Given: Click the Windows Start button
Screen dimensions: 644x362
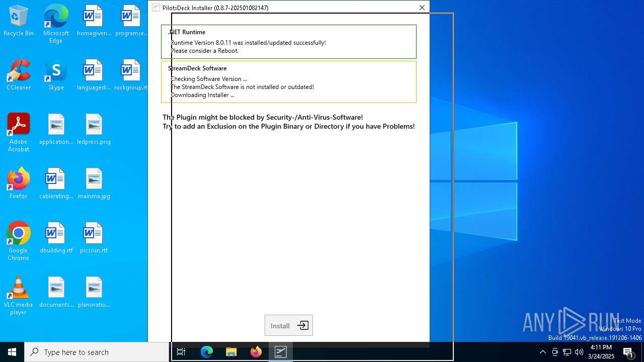Looking at the screenshot, I should point(12,352).
